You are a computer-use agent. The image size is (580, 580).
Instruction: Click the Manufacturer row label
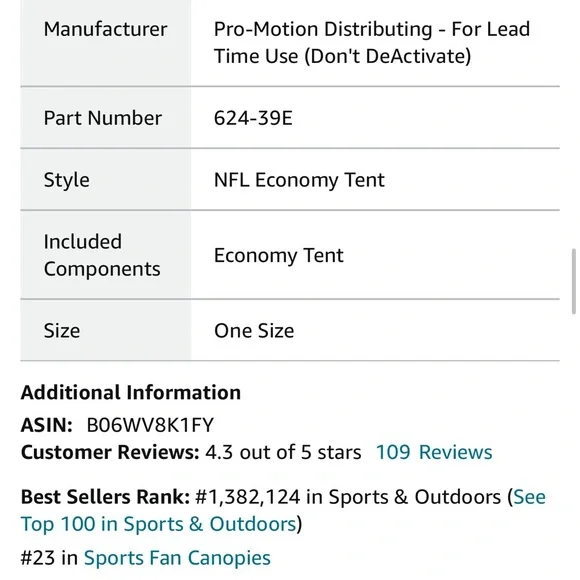[105, 29]
